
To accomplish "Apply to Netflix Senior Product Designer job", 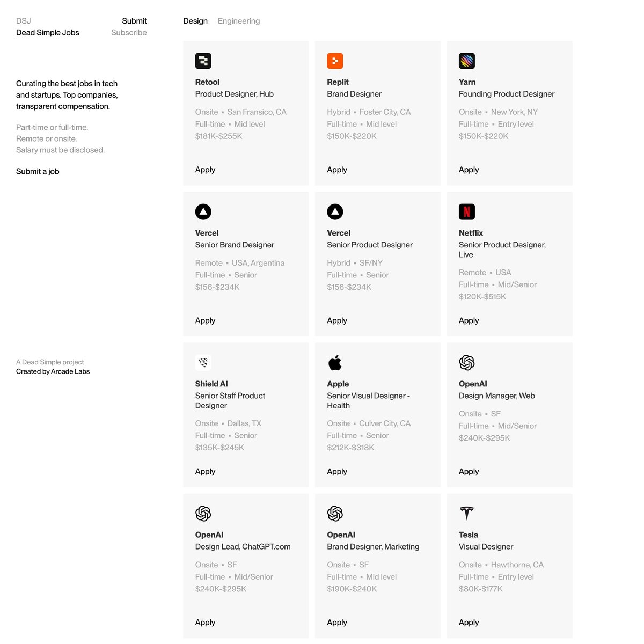I will [x=469, y=320].
